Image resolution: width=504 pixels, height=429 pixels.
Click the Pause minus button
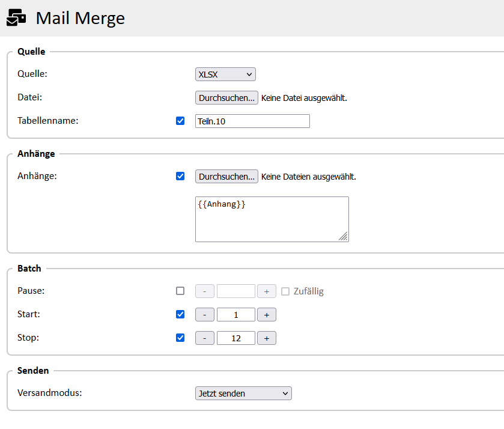(x=205, y=291)
